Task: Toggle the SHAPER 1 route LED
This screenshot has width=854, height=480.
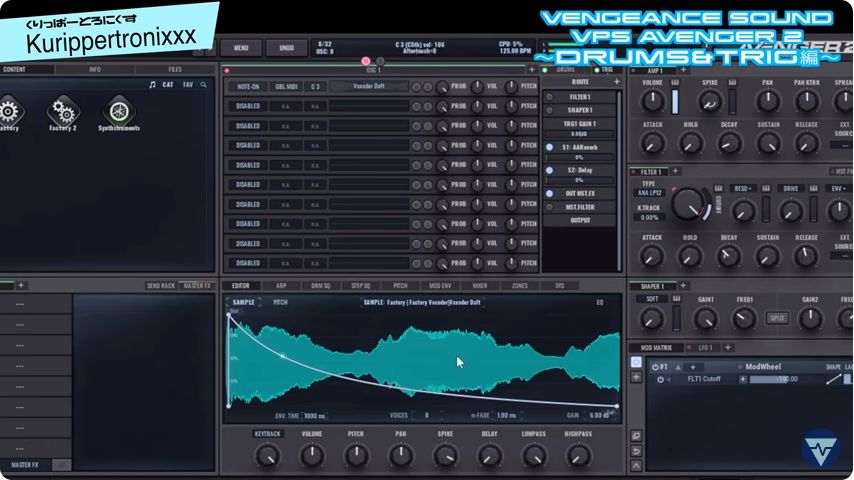Action: 550,110
